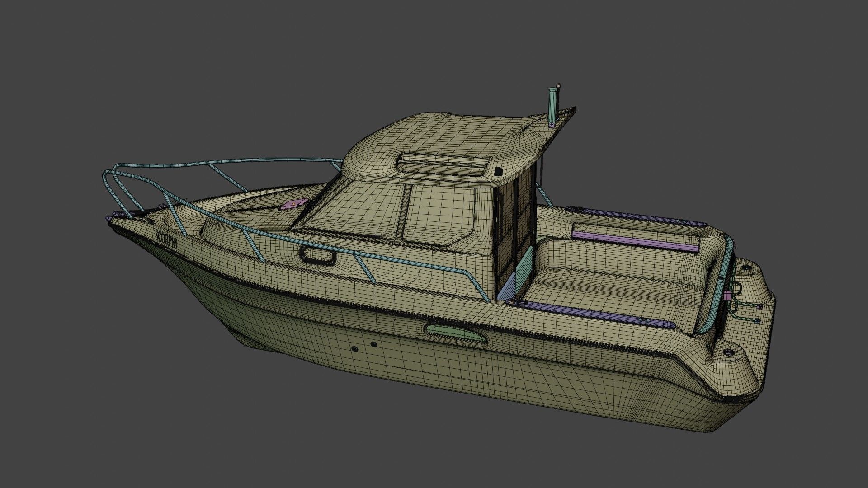Select the pink latch on the stern
868x488 pixels.
(x=727, y=296)
